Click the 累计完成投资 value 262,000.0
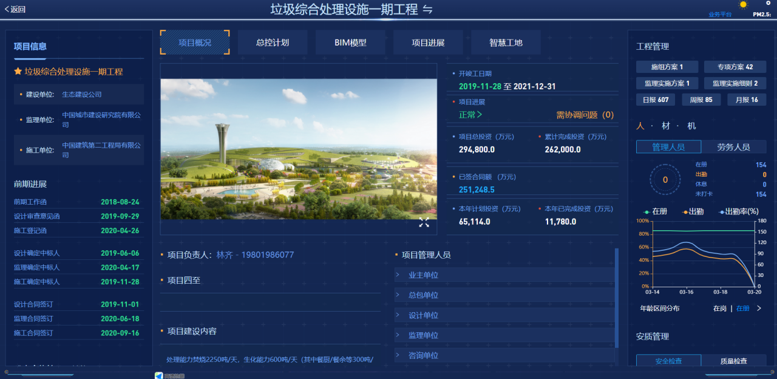 563,149
